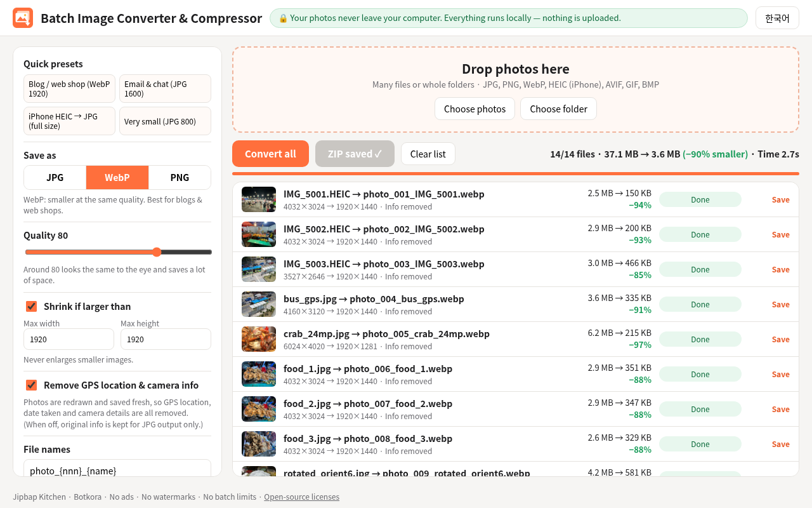Clear the file list
Viewport: 812px width, 508px height.
428,154
